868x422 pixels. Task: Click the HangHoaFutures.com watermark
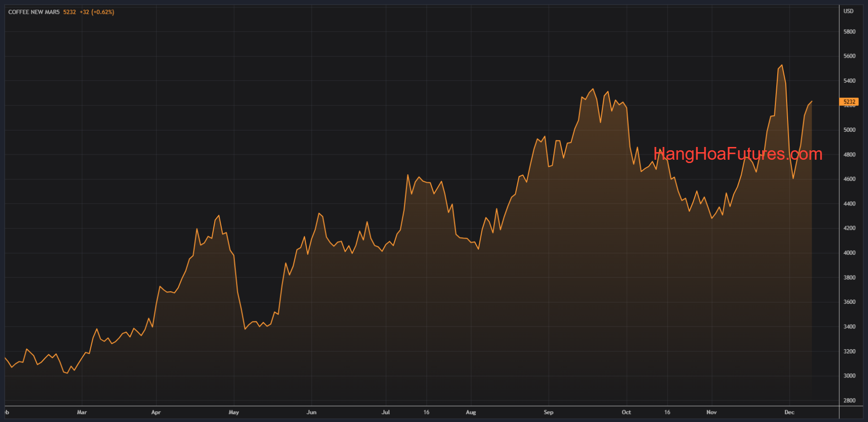click(x=738, y=154)
